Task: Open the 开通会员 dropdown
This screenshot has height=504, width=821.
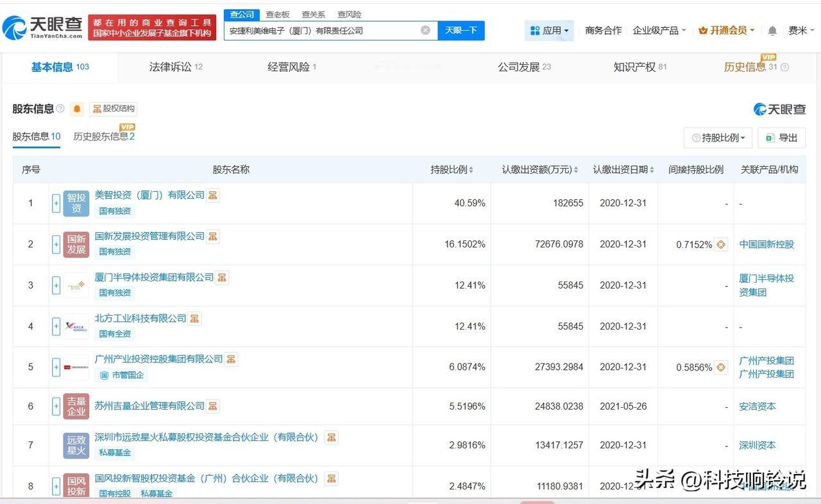Action: click(x=727, y=30)
